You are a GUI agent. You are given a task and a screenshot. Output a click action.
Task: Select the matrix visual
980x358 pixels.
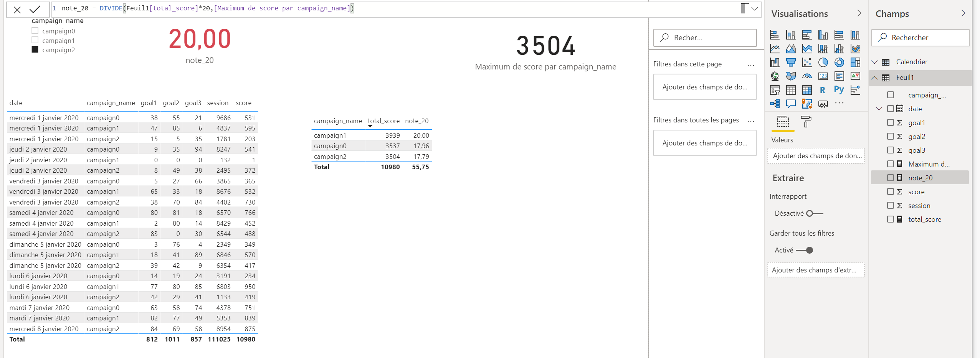807,90
